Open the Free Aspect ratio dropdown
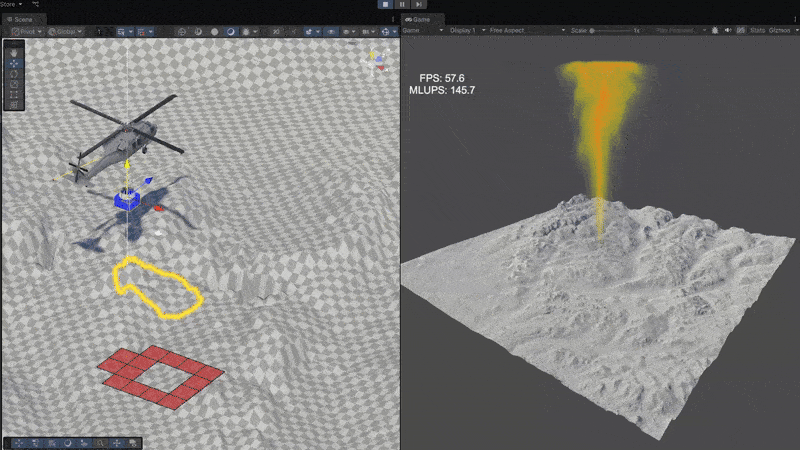The image size is (800, 450). (x=527, y=31)
